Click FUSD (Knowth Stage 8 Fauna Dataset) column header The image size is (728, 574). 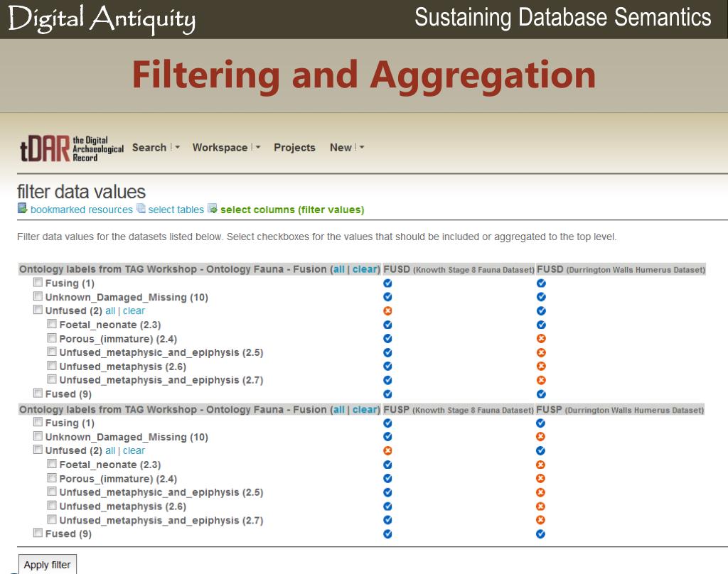[x=459, y=270]
